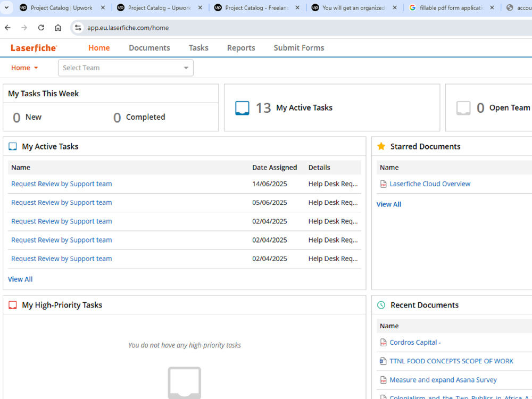Open task assigned 14/06/2025
This screenshot has height=399, width=532.
point(61,184)
